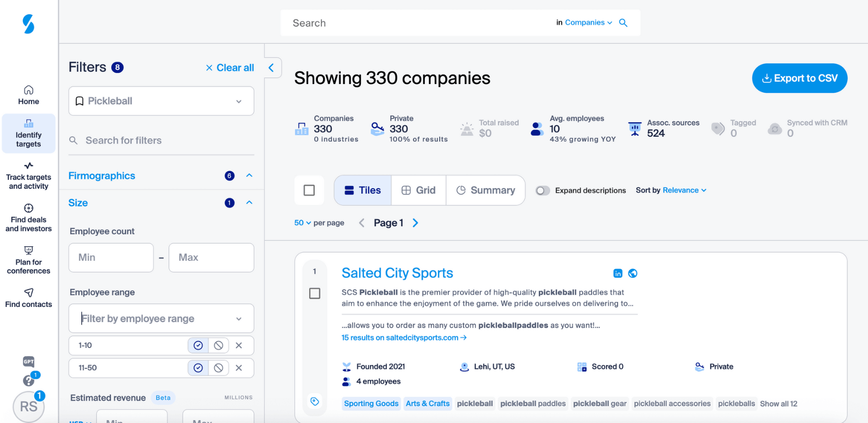Click the Arts & Crafts tag

pos(428,404)
